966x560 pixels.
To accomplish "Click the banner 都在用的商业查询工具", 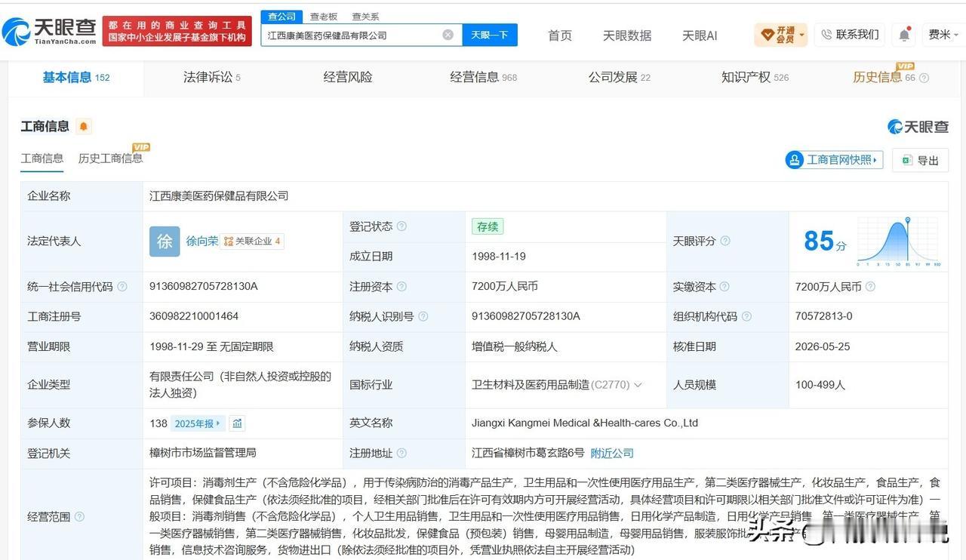I will pyautogui.click(x=177, y=31).
